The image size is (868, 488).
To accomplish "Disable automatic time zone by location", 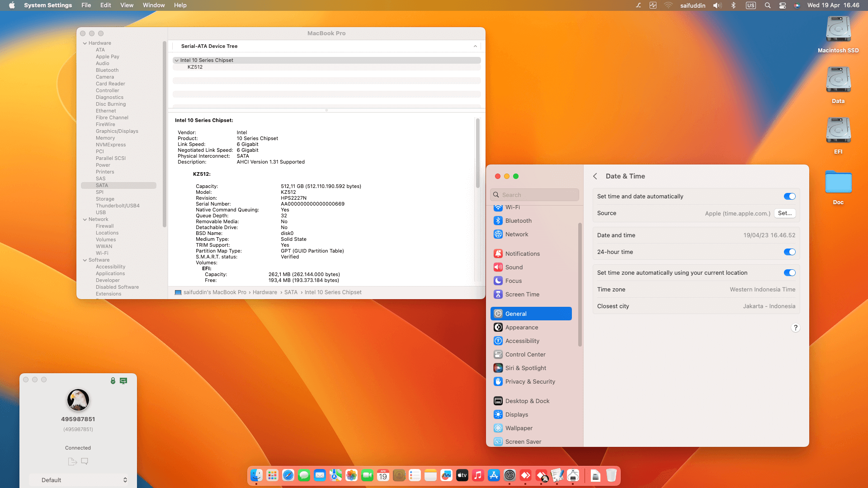I will [789, 272].
